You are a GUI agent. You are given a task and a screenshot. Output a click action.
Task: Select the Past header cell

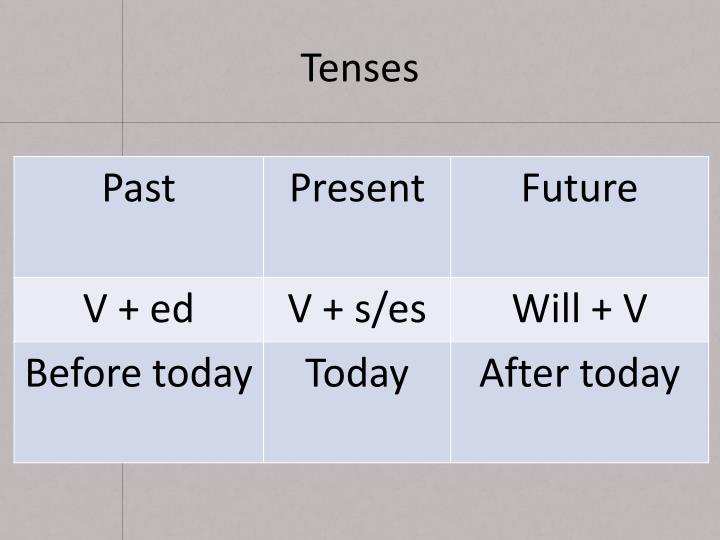pyautogui.click(x=139, y=217)
